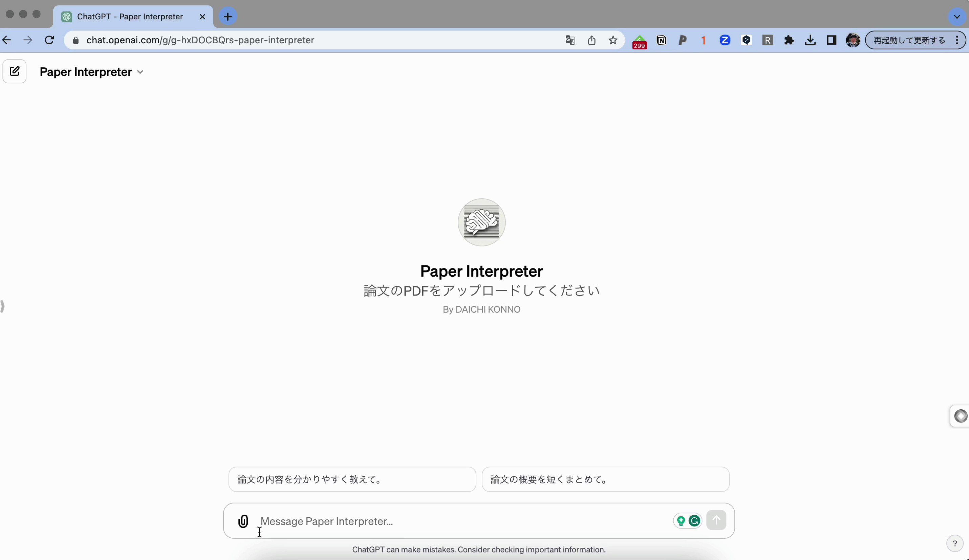Click the address bar URL
The image size is (969, 560).
[x=200, y=40]
